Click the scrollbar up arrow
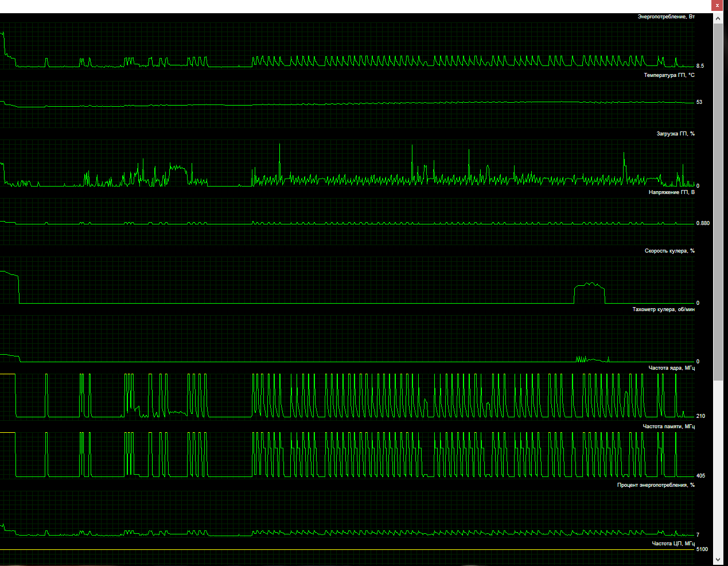This screenshot has width=728, height=566. [x=718, y=18]
